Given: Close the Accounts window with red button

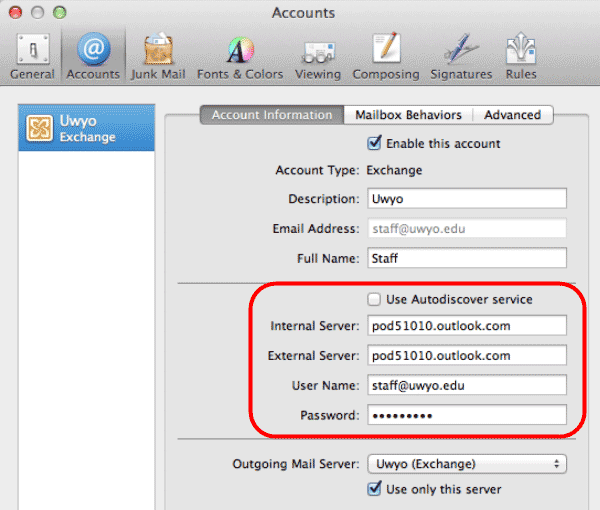Looking at the screenshot, I should point(15,13).
